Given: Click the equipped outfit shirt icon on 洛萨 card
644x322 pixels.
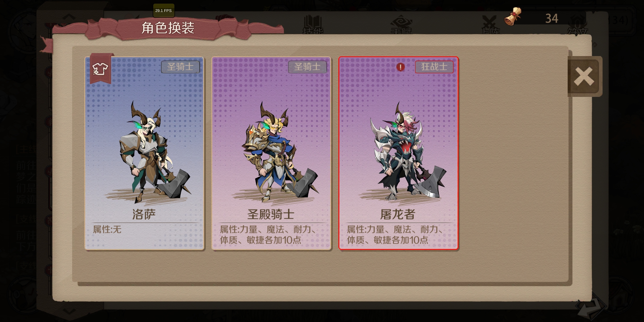Looking at the screenshot, I should (100, 69).
